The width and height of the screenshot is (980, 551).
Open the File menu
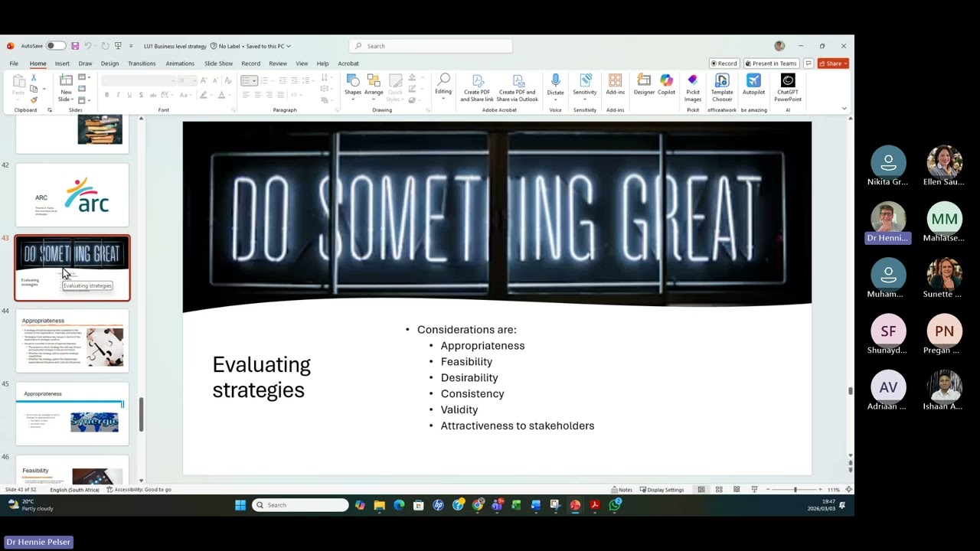tap(14, 64)
